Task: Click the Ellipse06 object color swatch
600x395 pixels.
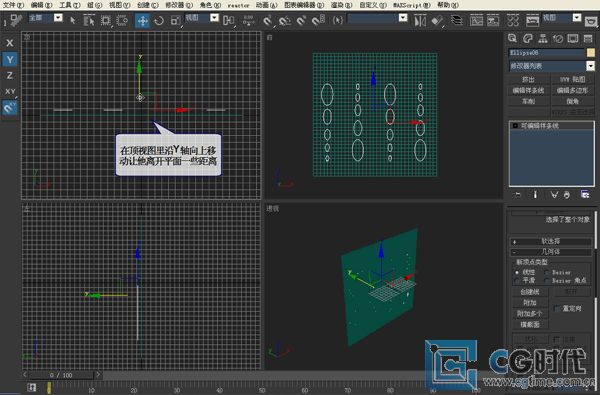Action: pyautogui.click(x=591, y=52)
